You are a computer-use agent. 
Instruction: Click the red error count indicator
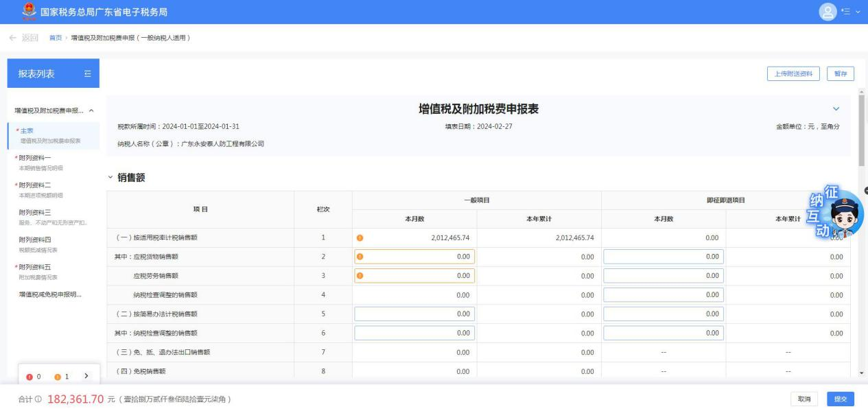(33, 377)
